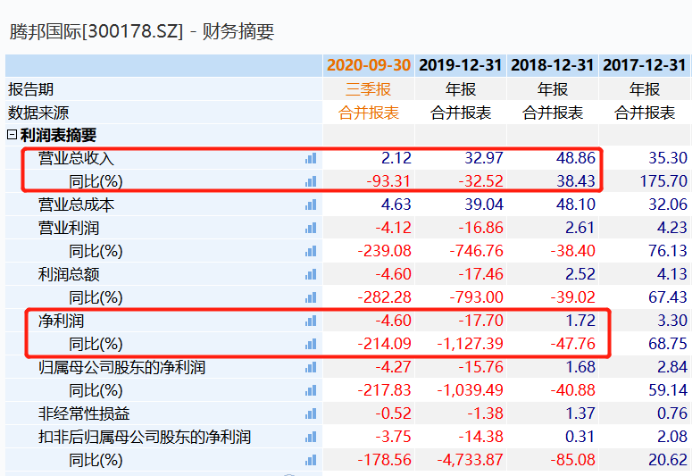
Task: Click chart icon in the -239.08 同比(%) row
Action: (311, 251)
